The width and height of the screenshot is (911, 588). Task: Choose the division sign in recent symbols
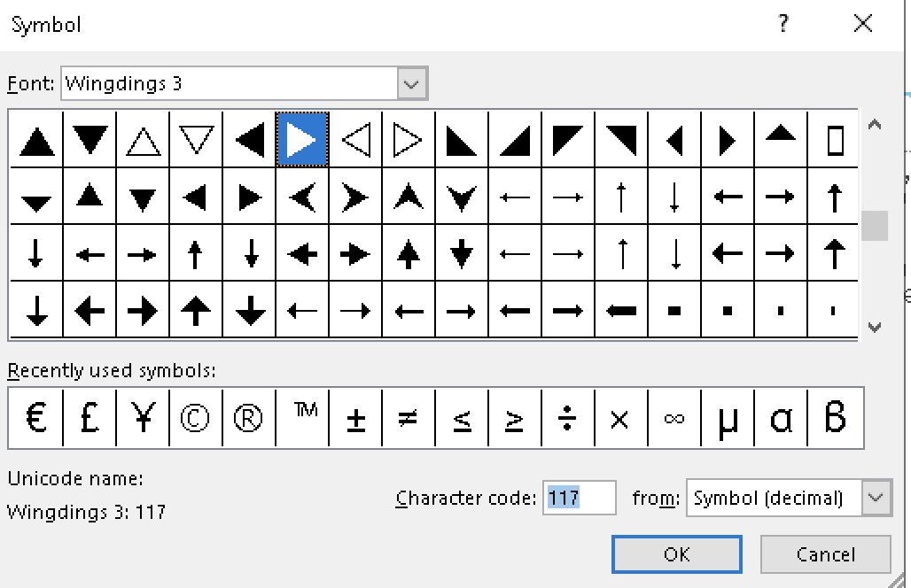pyautogui.click(x=567, y=418)
